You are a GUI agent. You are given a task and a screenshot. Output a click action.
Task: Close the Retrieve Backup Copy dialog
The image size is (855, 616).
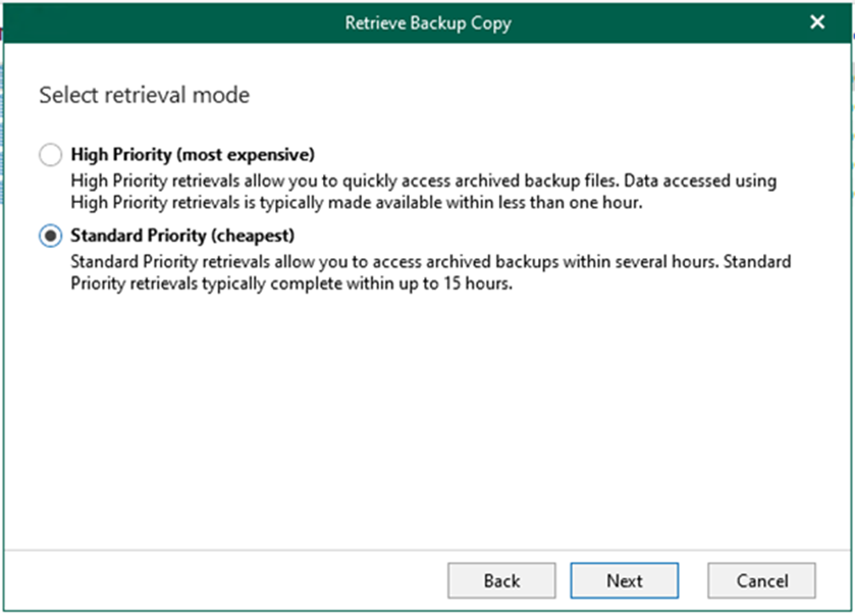pyautogui.click(x=817, y=23)
